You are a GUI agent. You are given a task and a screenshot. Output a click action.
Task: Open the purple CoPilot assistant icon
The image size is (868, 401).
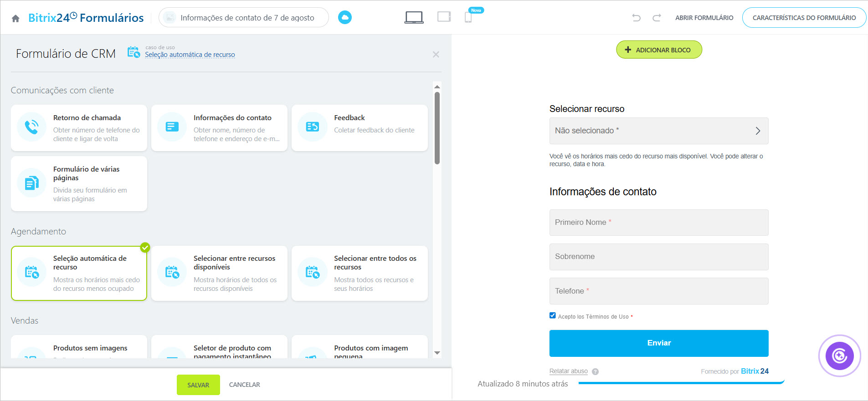click(x=839, y=355)
